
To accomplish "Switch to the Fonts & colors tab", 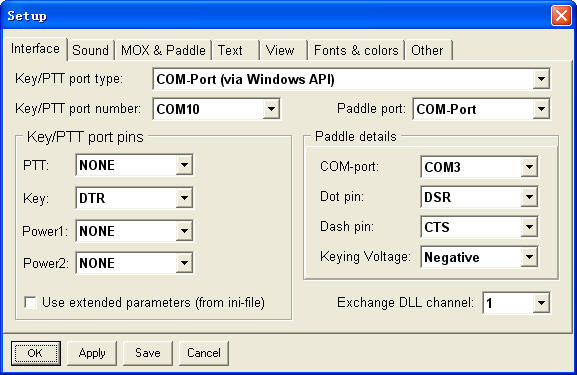I will [356, 50].
